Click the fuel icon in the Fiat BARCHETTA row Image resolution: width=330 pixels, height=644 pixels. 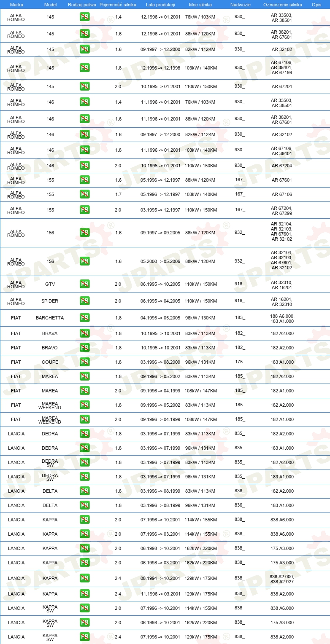click(84, 317)
